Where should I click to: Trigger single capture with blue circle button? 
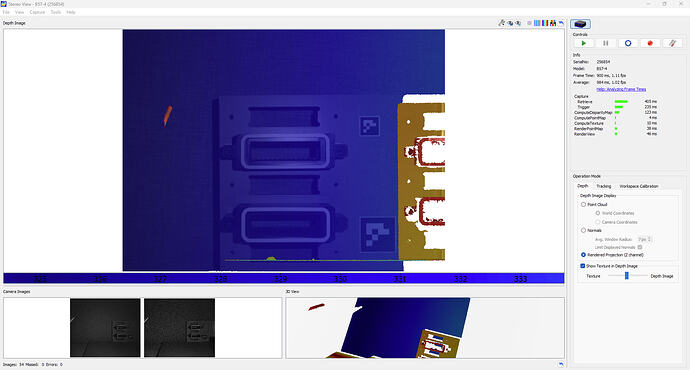pos(628,43)
